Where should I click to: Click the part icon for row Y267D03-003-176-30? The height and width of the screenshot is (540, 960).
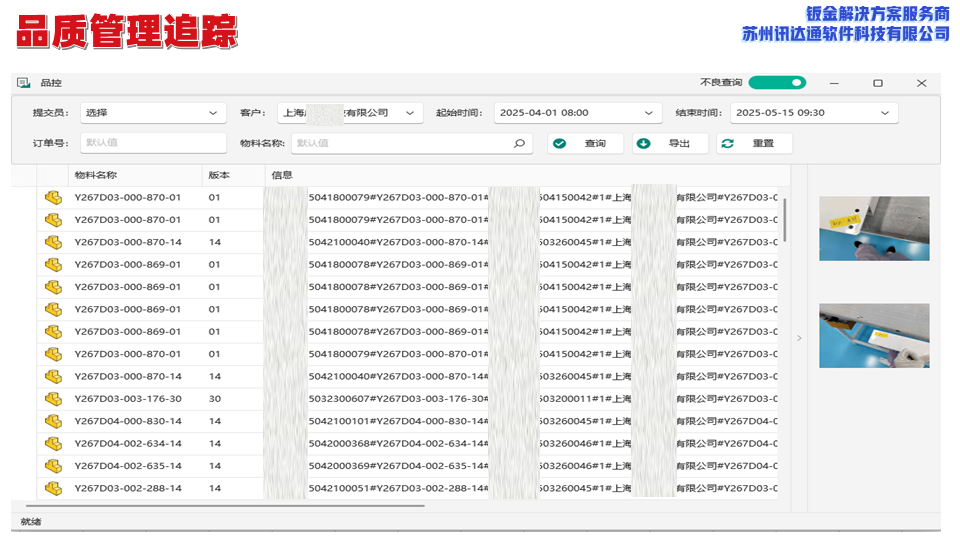point(53,399)
